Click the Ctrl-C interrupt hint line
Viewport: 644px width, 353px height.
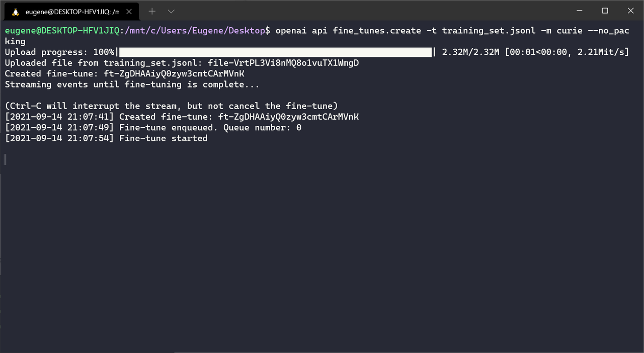coord(171,106)
